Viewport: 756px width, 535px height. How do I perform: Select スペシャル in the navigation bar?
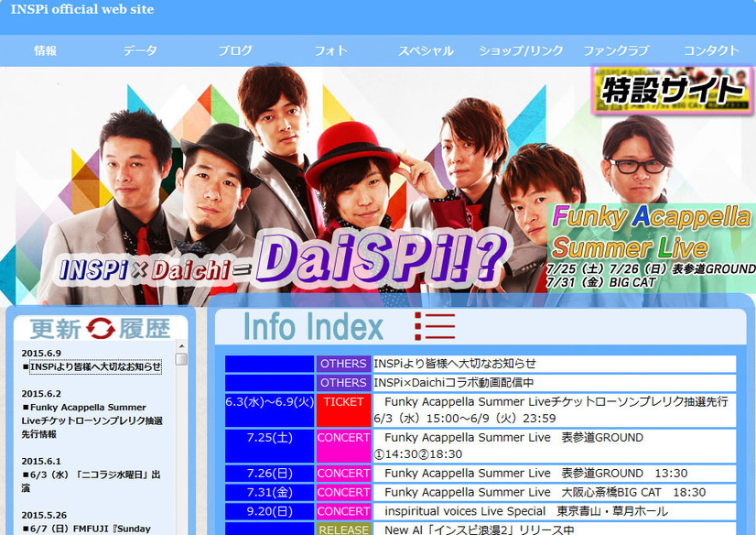click(426, 50)
